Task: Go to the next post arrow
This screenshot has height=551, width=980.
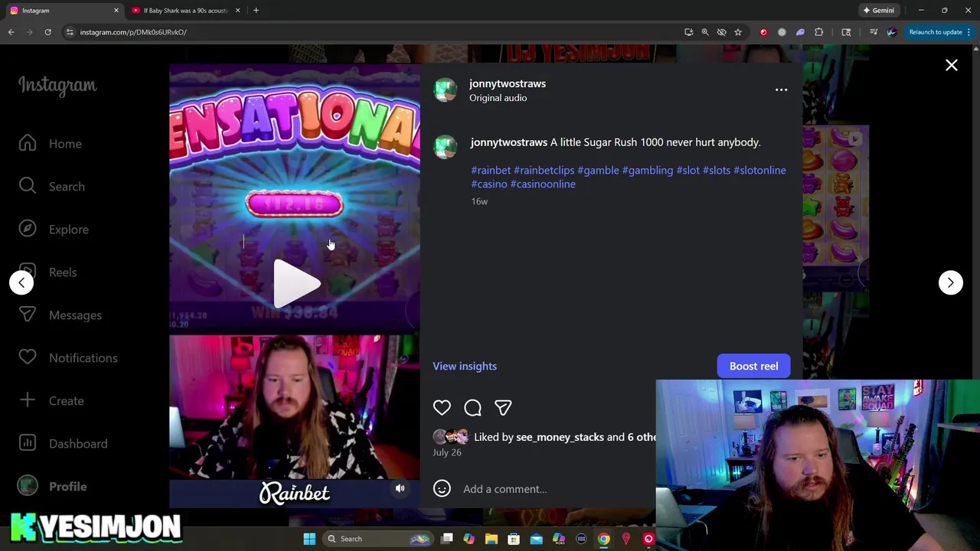Action: coord(950,282)
